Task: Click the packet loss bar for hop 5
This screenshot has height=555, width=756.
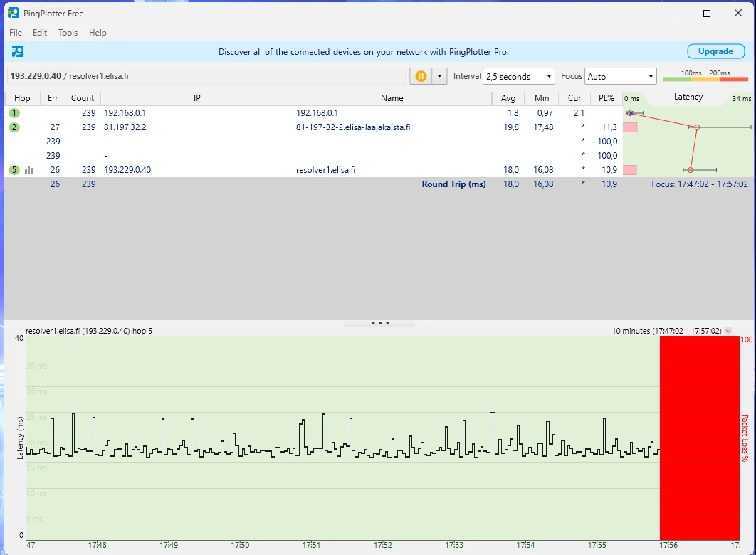Action: [630, 170]
